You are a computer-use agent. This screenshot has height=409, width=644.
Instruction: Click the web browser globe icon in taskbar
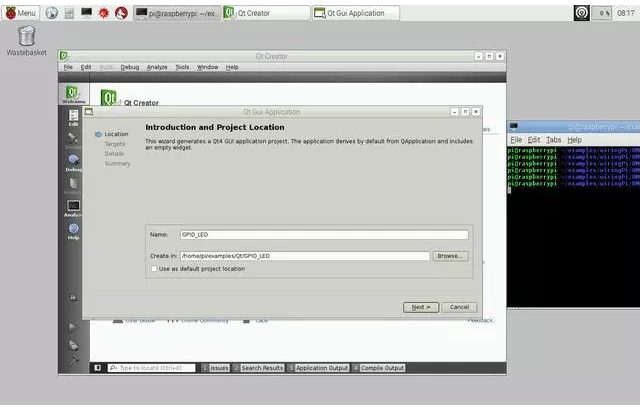(52, 13)
